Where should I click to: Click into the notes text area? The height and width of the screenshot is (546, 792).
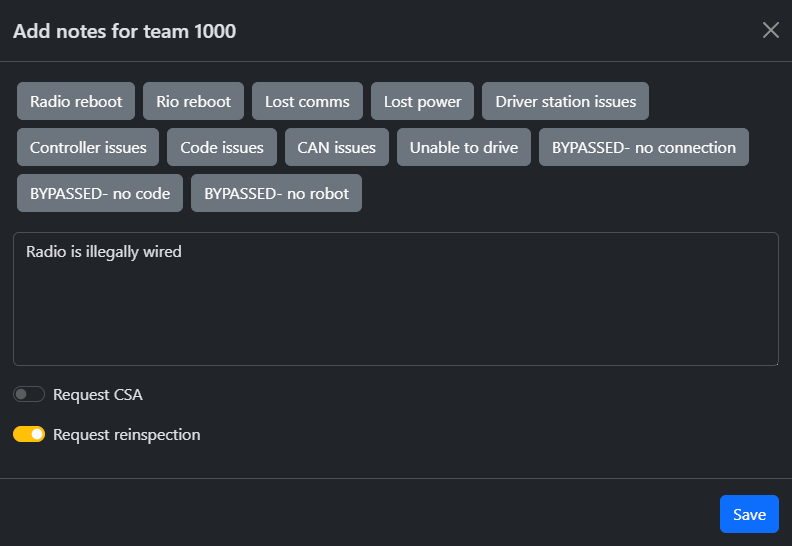[395, 298]
